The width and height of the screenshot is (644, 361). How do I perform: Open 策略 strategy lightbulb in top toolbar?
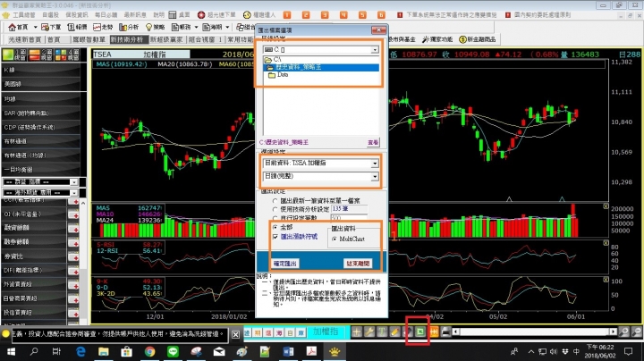(155, 27)
